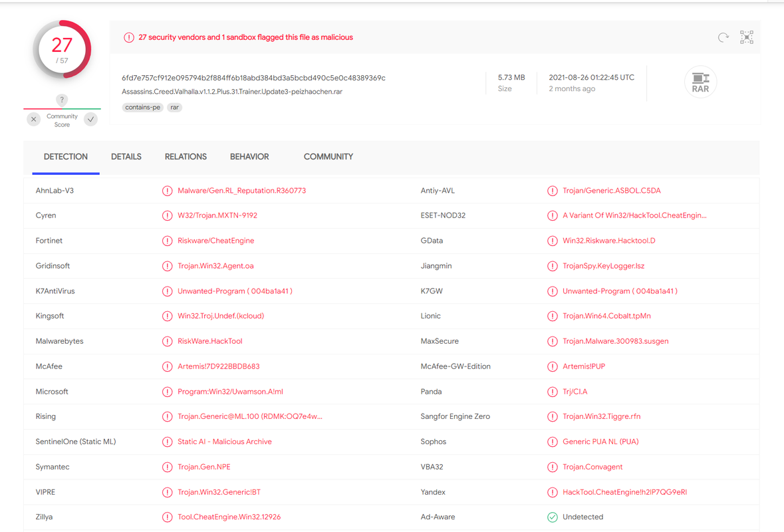Click the warning icon in the AhnLab-V3 row

(x=167, y=191)
